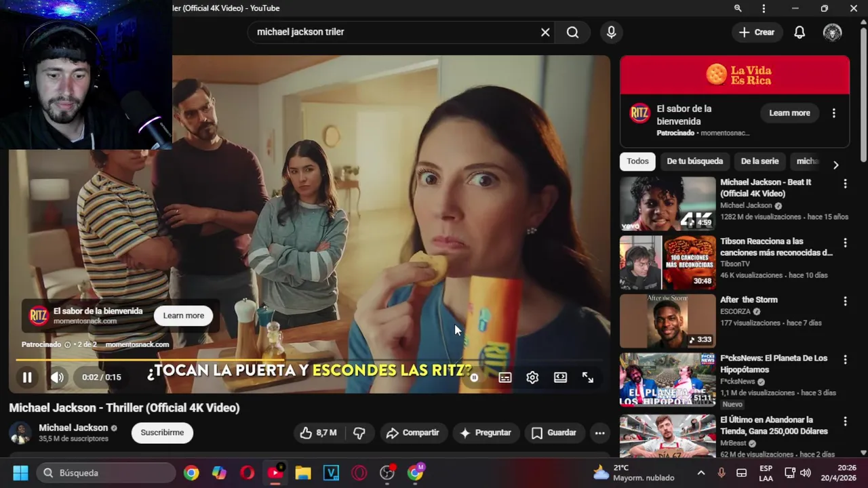
Task: Open the ESP LAA language switcher
Action: 766,472
